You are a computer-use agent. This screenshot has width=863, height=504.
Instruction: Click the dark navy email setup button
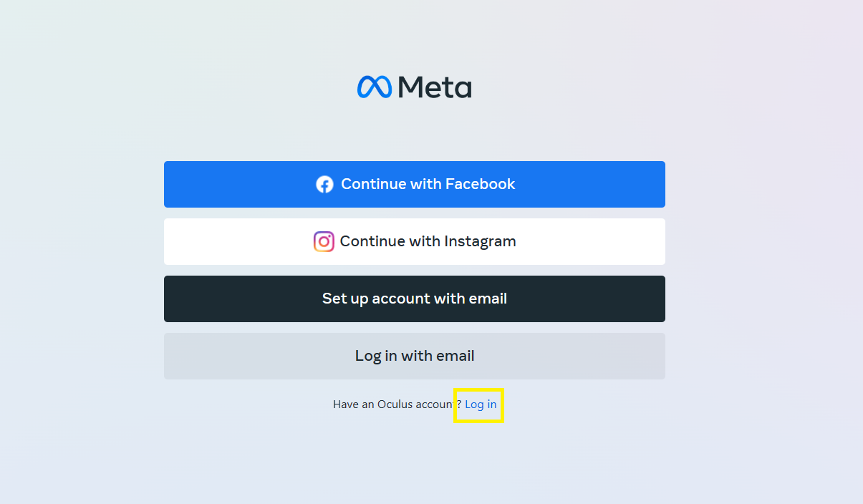tap(414, 299)
